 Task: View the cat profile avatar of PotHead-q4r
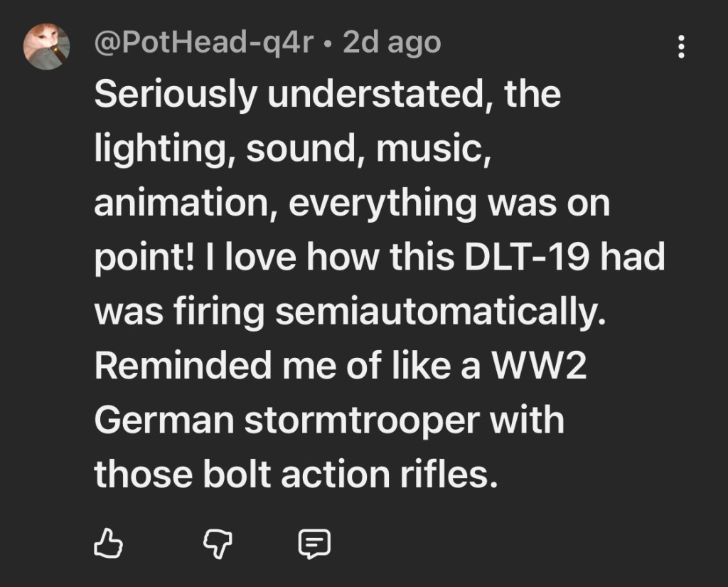point(46,46)
